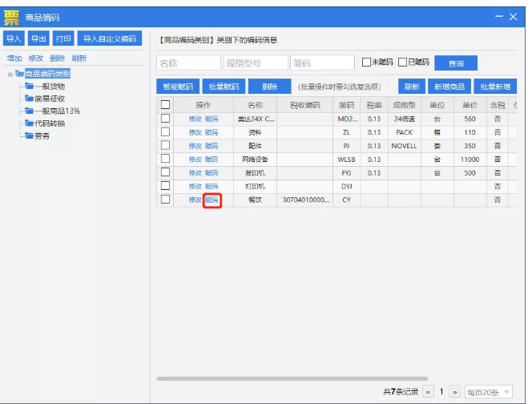Click the blue 删除 button above table
The image size is (532, 404).
click(270, 87)
